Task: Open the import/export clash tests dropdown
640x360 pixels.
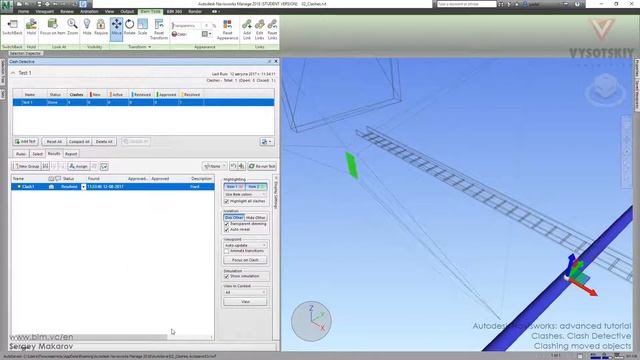Action: (267, 142)
